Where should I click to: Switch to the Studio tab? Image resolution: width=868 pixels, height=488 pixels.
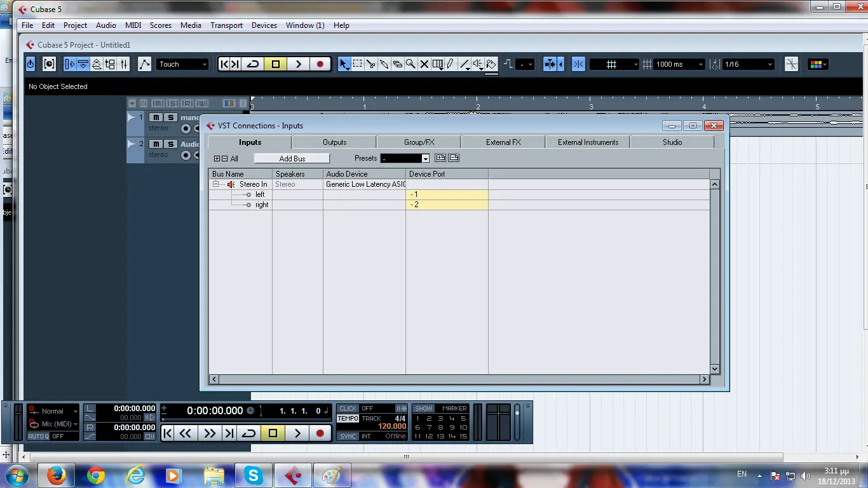[672, 142]
